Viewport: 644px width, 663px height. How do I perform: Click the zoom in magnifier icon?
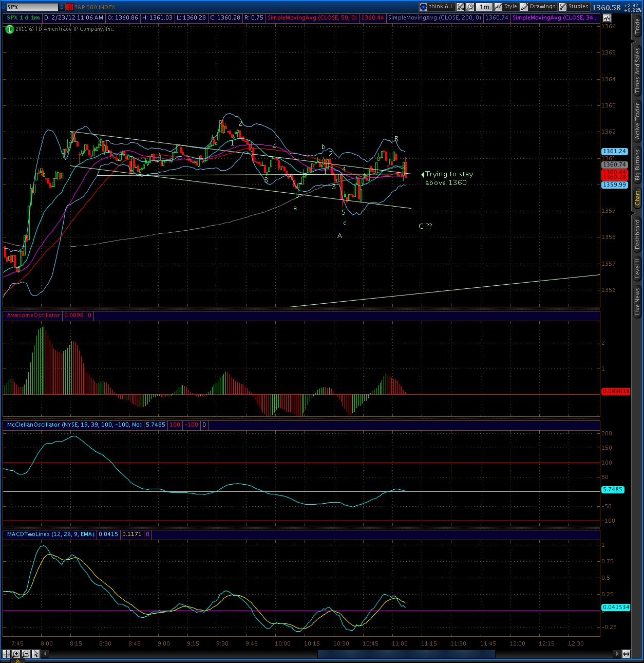(16, 654)
